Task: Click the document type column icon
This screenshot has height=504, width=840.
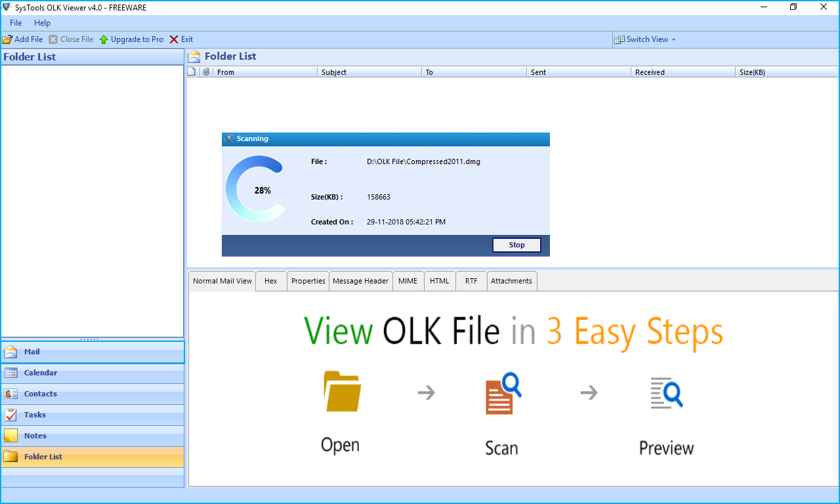Action: pyautogui.click(x=192, y=72)
